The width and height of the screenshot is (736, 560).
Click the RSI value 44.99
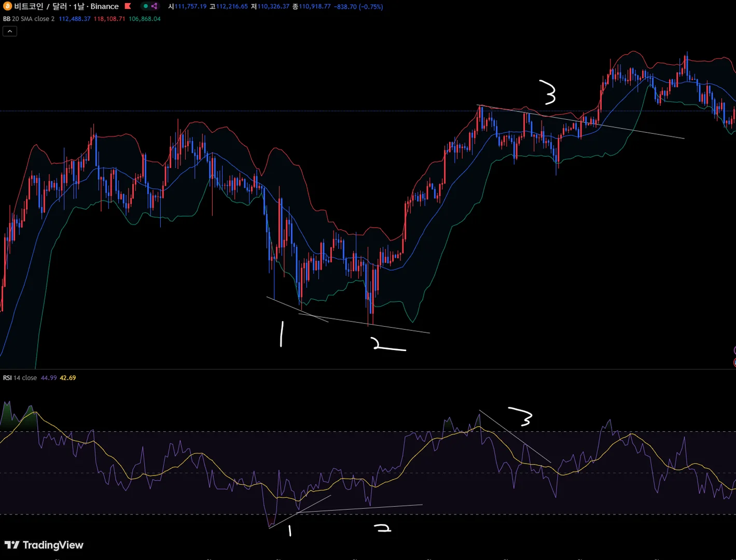(49, 378)
